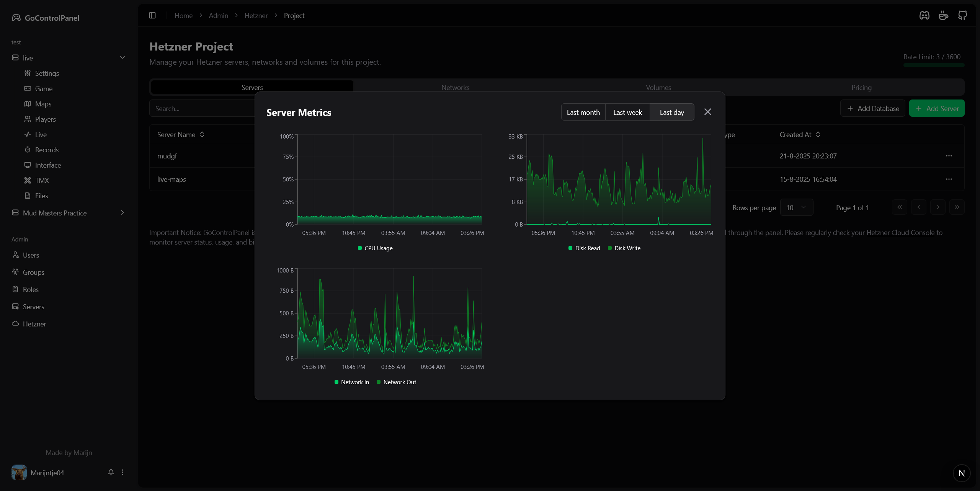This screenshot has height=491, width=980.
Task: Expand Mud Masters Practice section
Action: coord(122,212)
